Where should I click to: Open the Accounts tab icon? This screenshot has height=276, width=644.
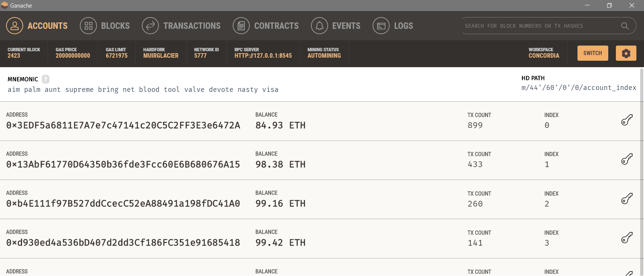click(14, 26)
